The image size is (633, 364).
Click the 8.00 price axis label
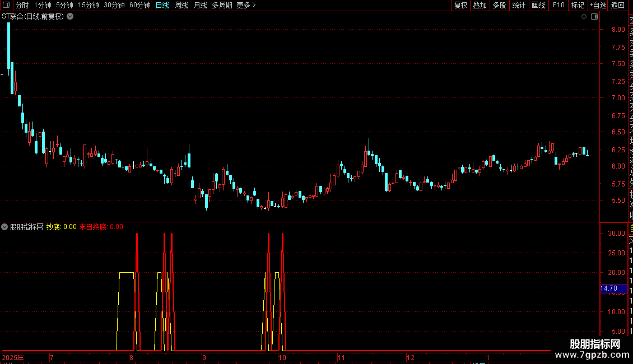(x=618, y=30)
